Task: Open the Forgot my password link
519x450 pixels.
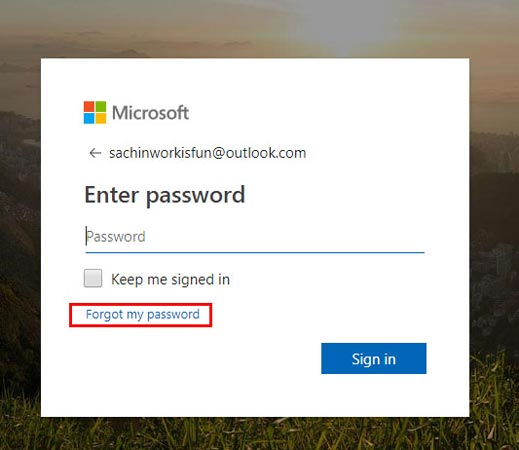Action: pos(143,314)
